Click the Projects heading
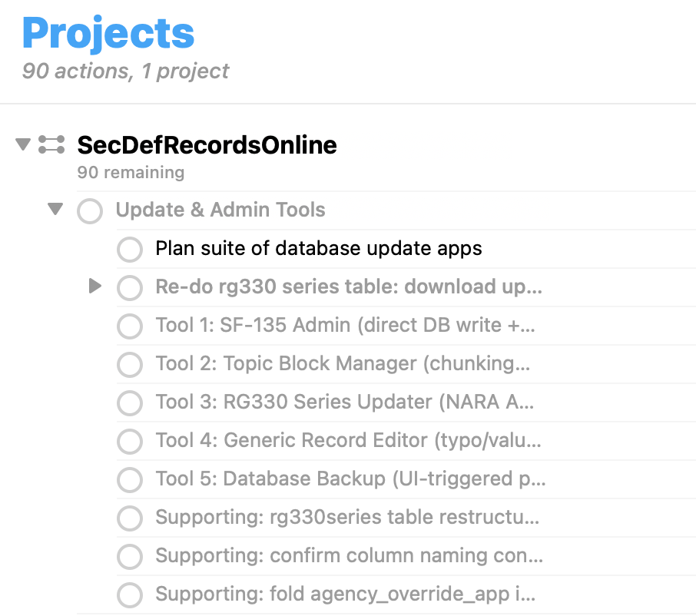The width and height of the screenshot is (696, 616). click(108, 34)
